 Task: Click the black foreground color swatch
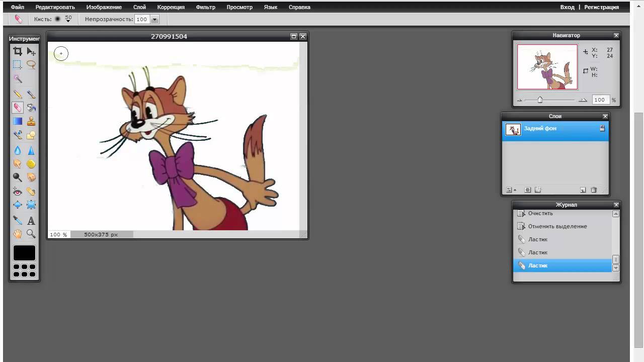pyautogui.click(x=24, y=253)
